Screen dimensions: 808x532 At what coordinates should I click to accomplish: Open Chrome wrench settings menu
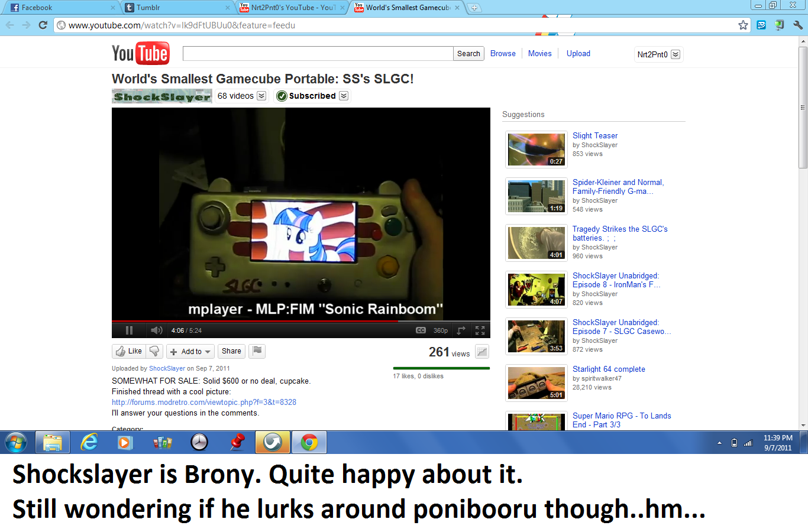point(798,25)
